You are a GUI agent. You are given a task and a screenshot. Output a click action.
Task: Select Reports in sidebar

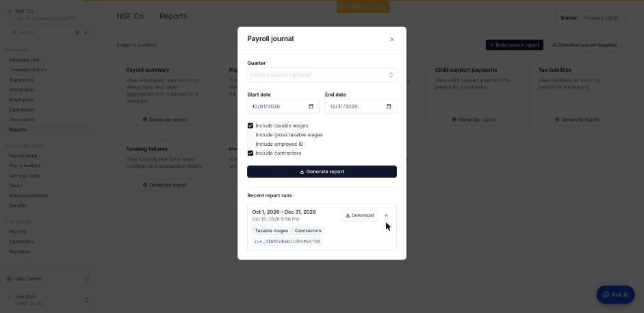pyautogui.click(x=18, y=129)
